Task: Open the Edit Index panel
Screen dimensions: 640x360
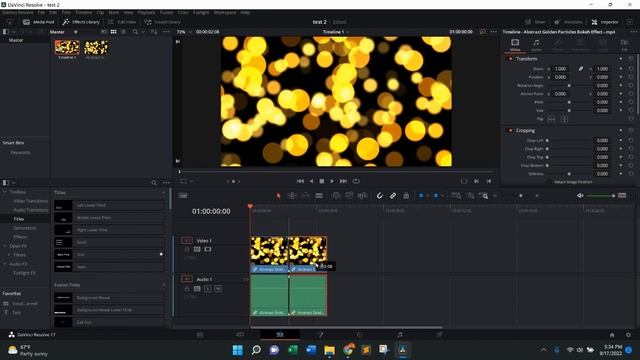Action: (122, 22)
